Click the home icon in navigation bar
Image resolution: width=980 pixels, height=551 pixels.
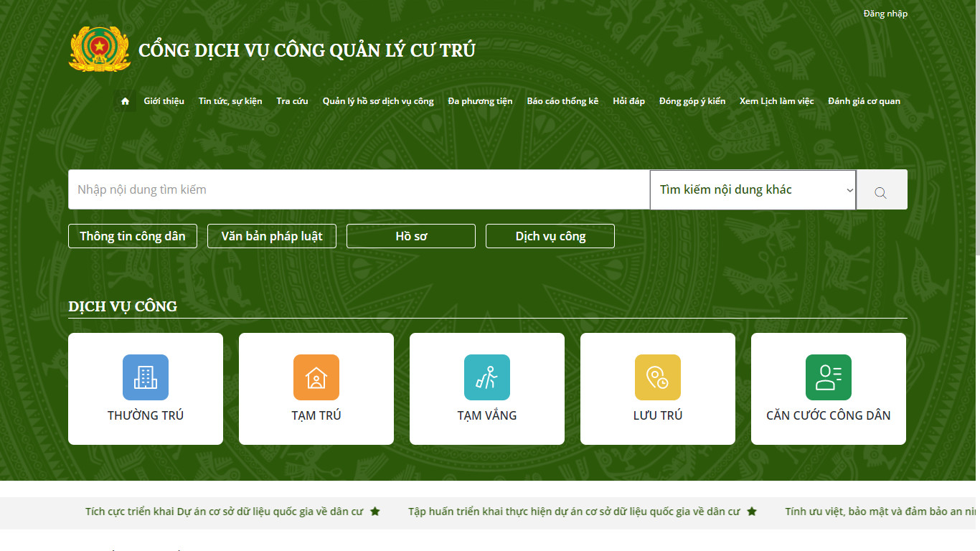tap(126, 101)
